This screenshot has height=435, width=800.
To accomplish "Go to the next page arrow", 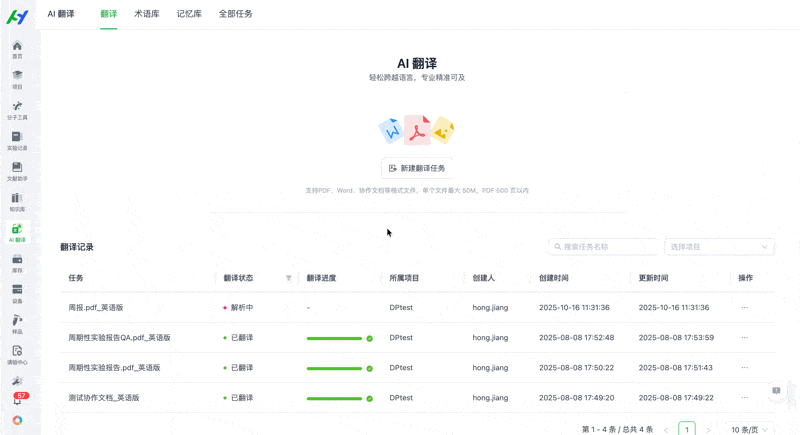I will pyautogui.click(x=708, y=430).
